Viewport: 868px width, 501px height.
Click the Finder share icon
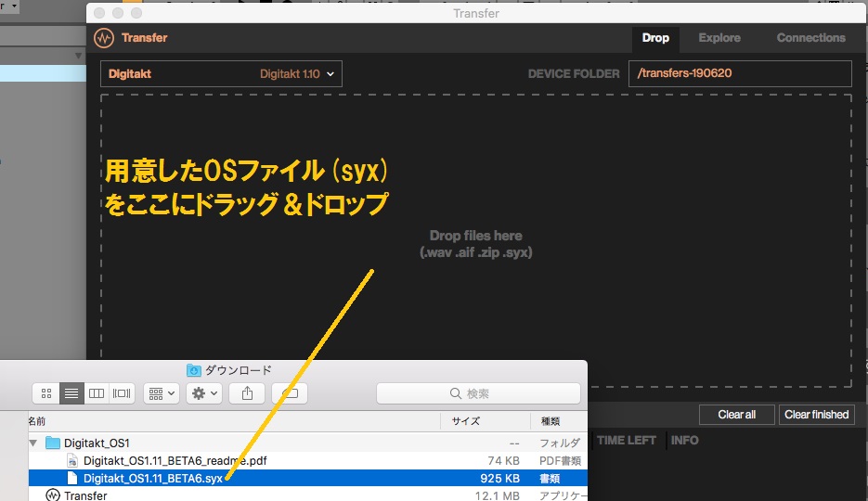[247, 393]
